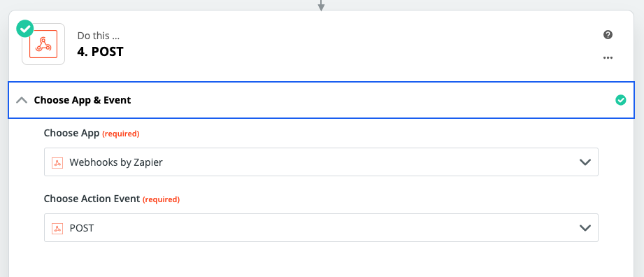This screenshot has width=644, height=277.
Task: Click the POST value in action event field
Action: coord(82,228)
